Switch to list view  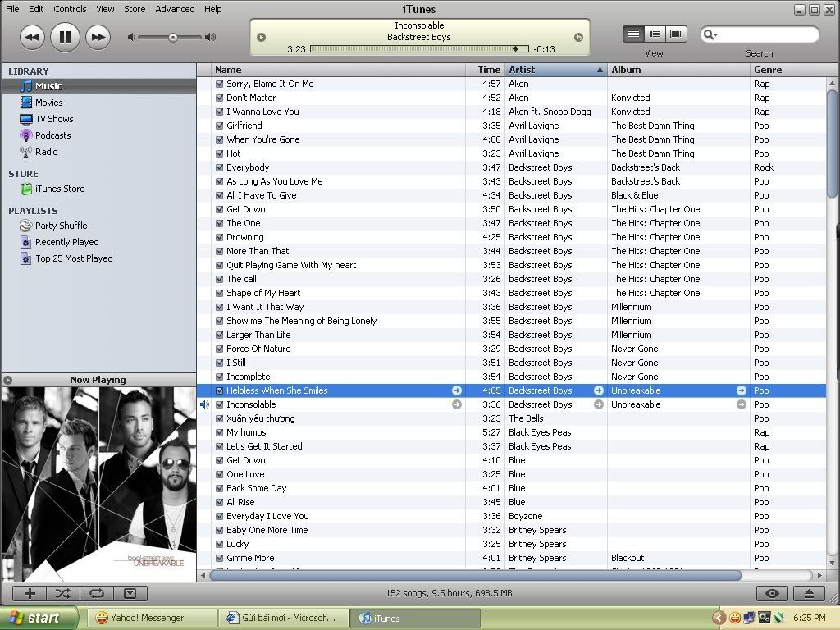(x=633, y=34)
